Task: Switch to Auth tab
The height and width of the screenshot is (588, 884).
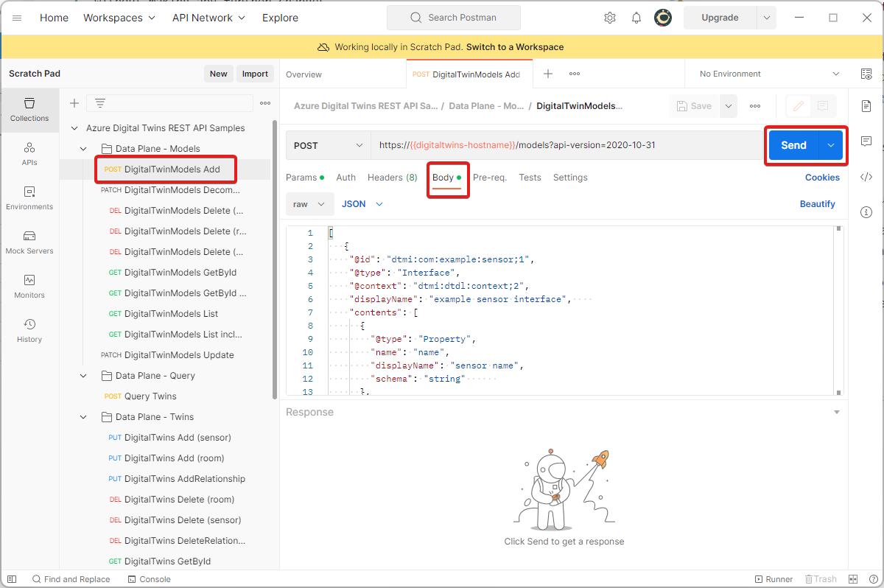Action: (345, 178)
